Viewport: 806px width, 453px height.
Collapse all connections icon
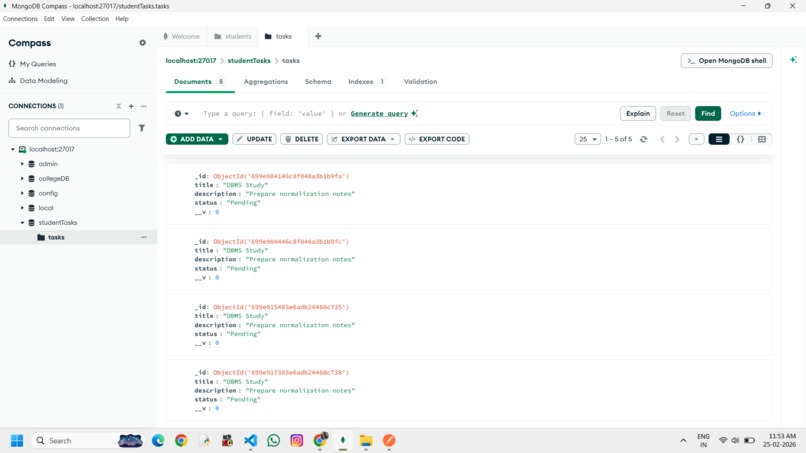pyautogui.click(x=119, y=106)
